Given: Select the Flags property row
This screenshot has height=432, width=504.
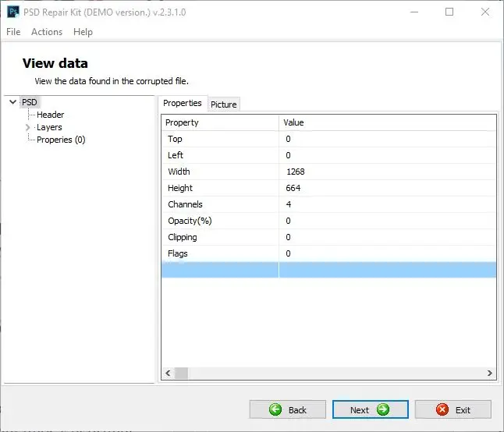Looking at the screenshot, I should [x=328, y=253].
